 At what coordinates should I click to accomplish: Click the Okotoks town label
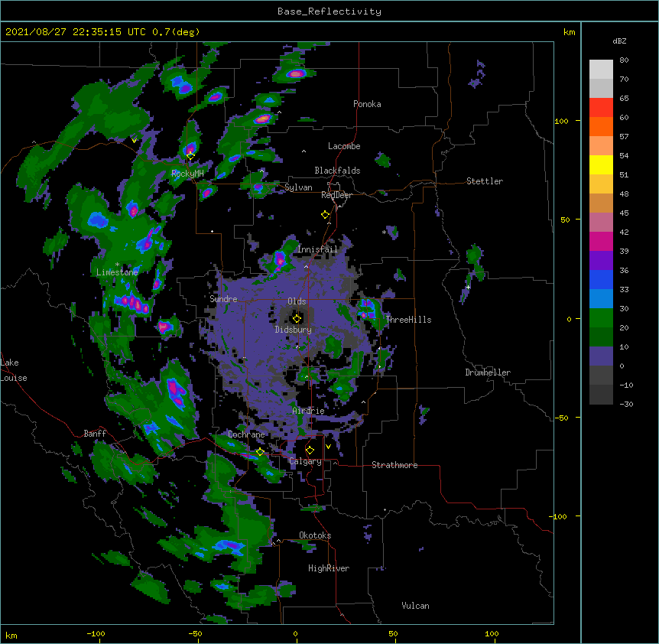[x=315, y=535]
